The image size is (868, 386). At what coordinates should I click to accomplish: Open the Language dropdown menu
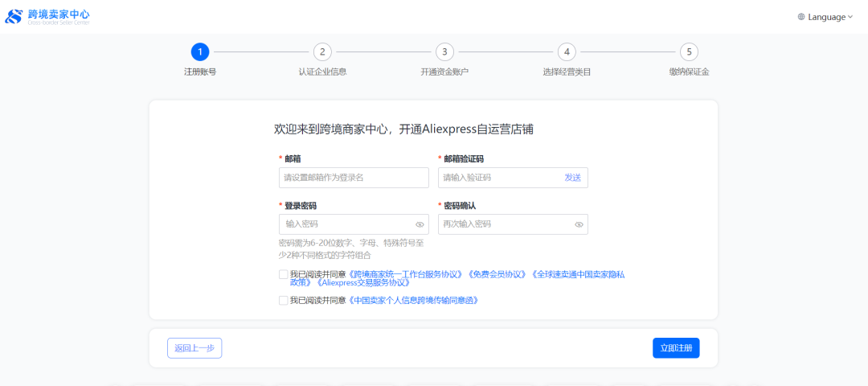(x=826, y=17)
